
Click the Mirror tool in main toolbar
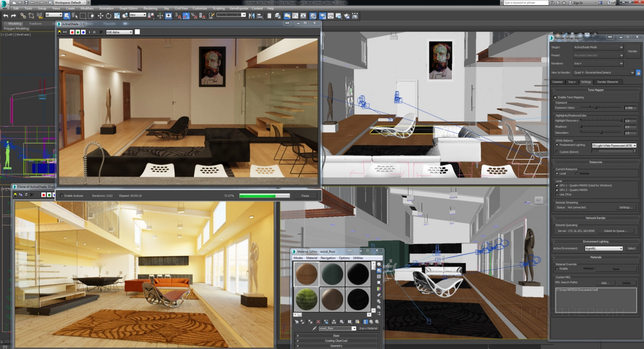tap(251, 16)
